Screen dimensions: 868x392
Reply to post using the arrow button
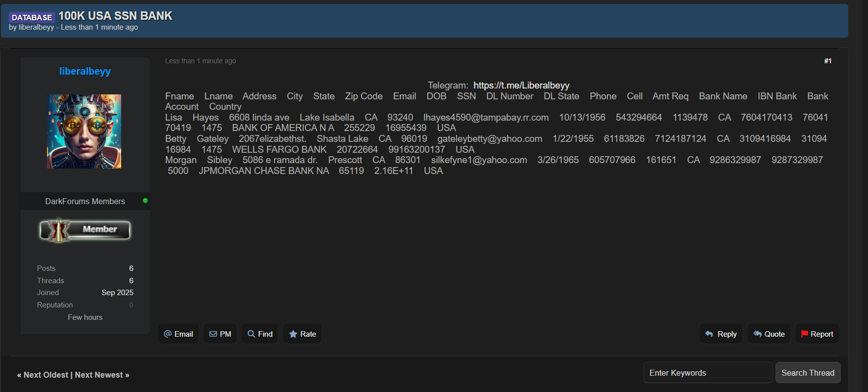(x=721, y=334)
